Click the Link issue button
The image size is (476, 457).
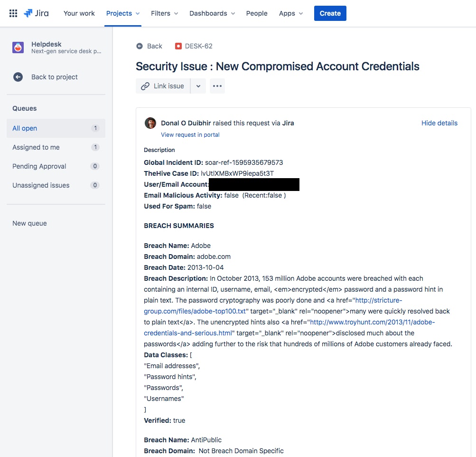[163, 86]
